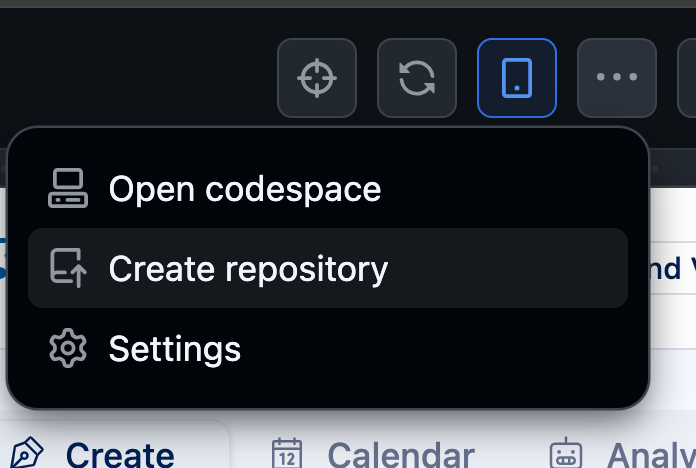Open Settings from the dropdown menu
Image resolution: width=696 pixels, height=468 pixels.
point(175,348)
